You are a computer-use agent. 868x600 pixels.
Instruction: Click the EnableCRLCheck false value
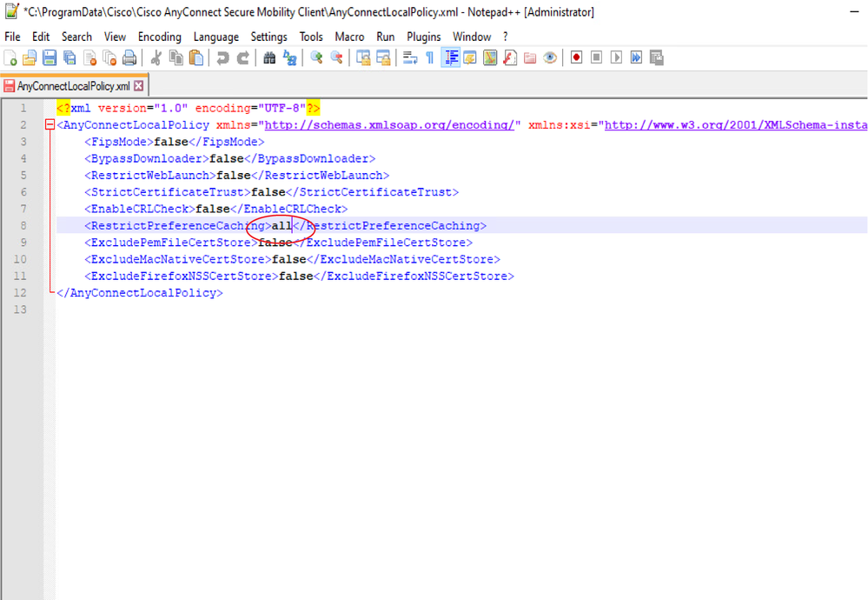click(213, 209)
